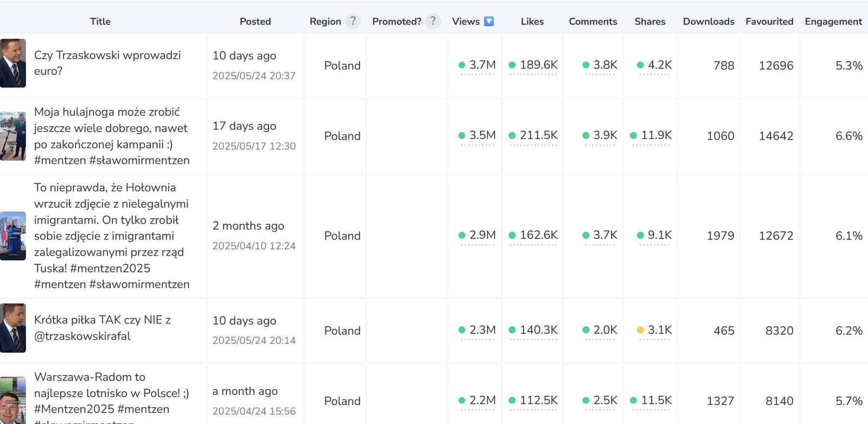The image size is (868, 424).
Task: Click the Promoted help question mark icon
Action: pos(432,21)
